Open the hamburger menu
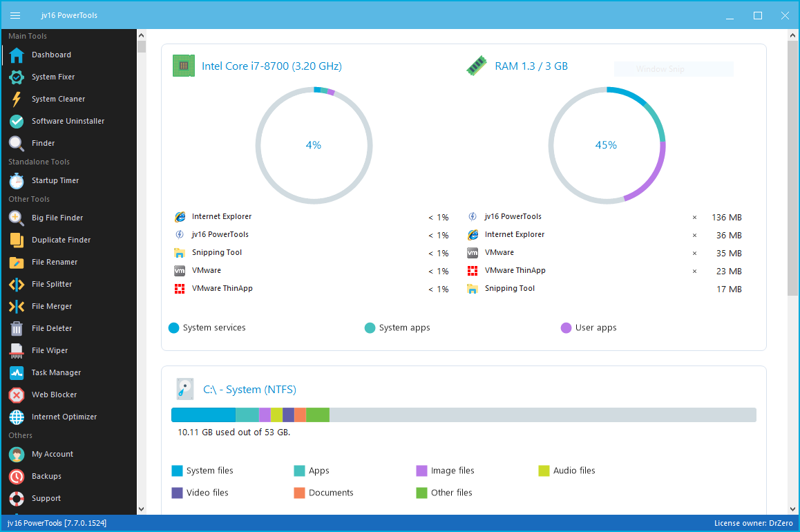The height and width of the screenshot is (532, 800). (15, 15)
